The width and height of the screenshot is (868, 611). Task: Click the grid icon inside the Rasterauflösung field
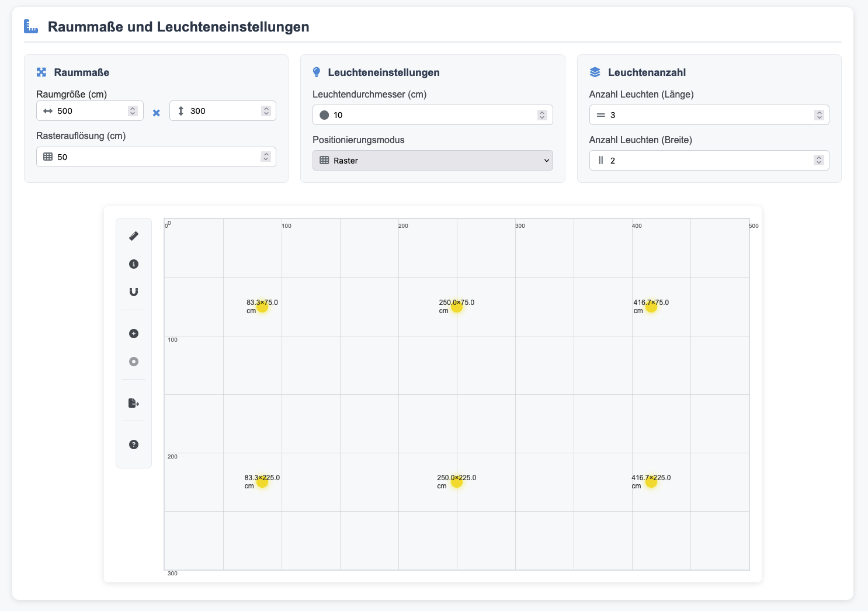(48, 157)
